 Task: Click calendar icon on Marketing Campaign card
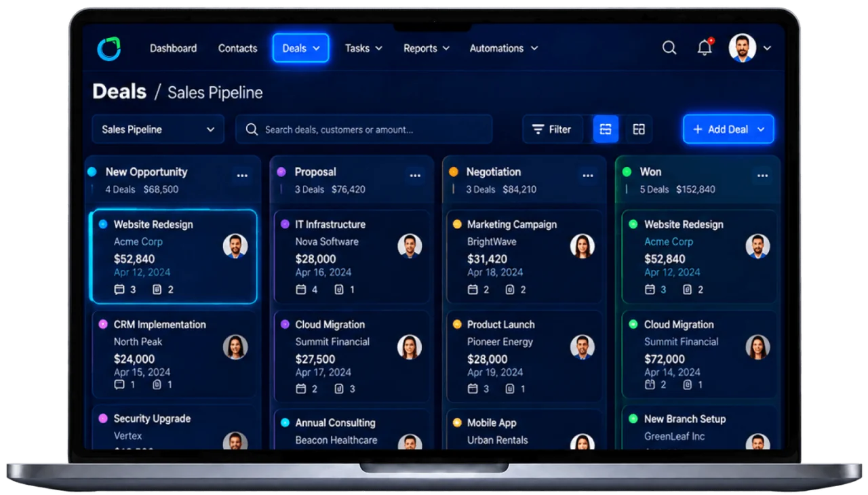[473, 290]
